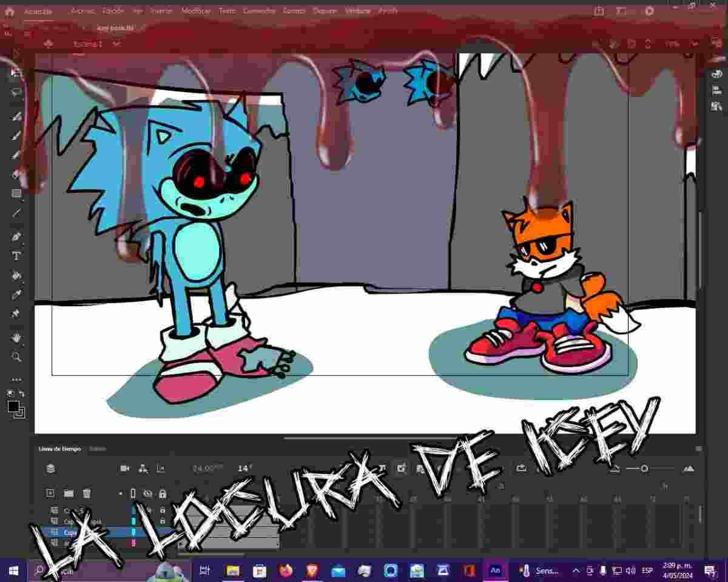
Task: Click the taskbar clock showing 2:09 p. m.
Action: click(676, 570)
